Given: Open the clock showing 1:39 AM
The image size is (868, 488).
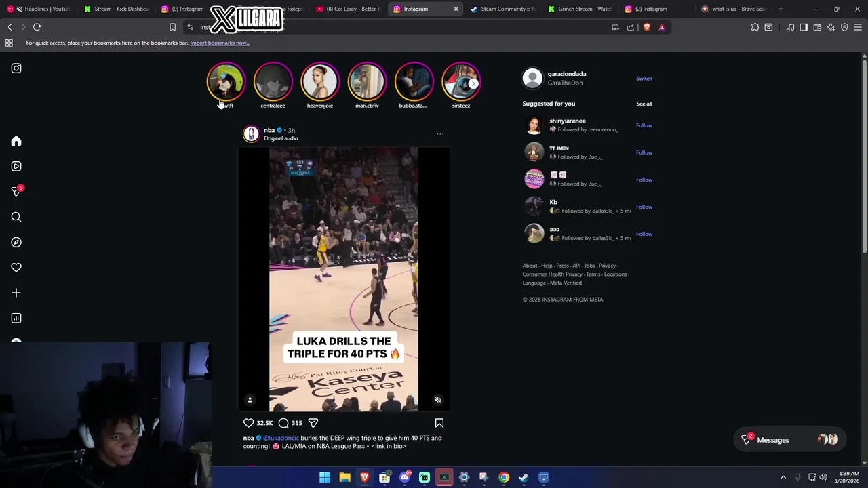Looking at the screenshot, I should (848, 477).
